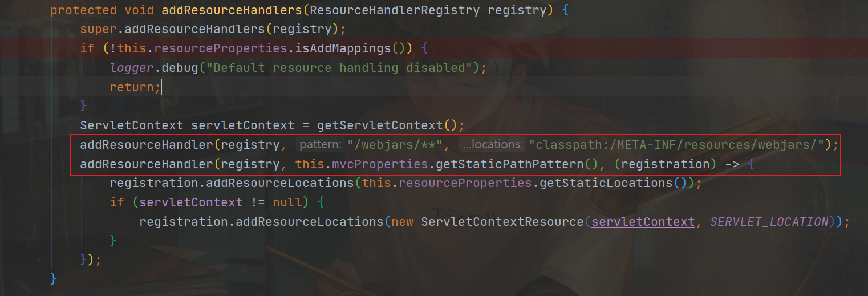Viewport: 868px width, 296px height.
Task: Click the 'ServletContext' type in the variable declaration
Action: (x=132, y=125)
